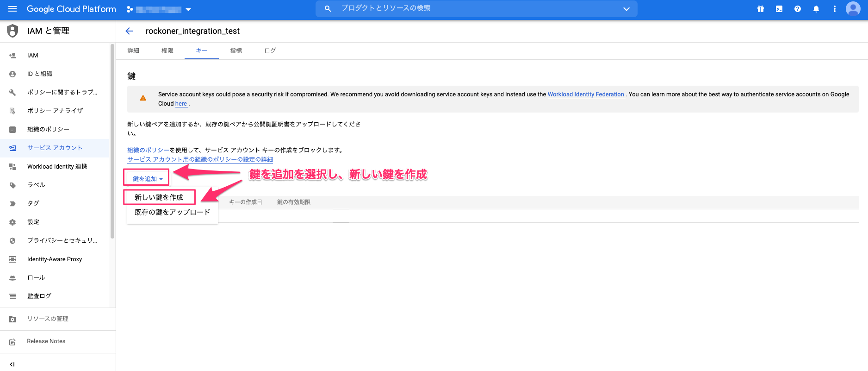Expand the search bar chevron
This screenshot has width=868, height=371.
coord(626,9)
